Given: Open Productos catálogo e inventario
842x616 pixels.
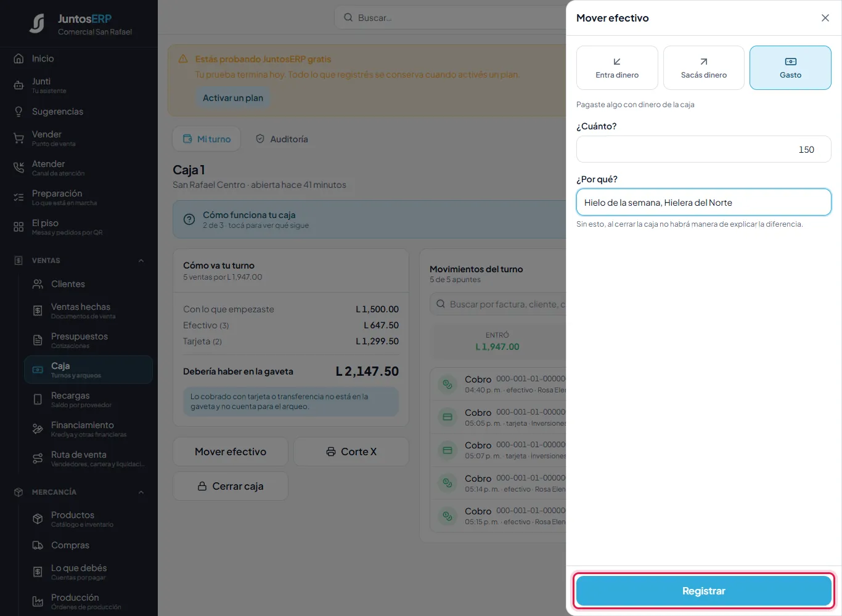Looking at the screenshot, I should 88,519.
